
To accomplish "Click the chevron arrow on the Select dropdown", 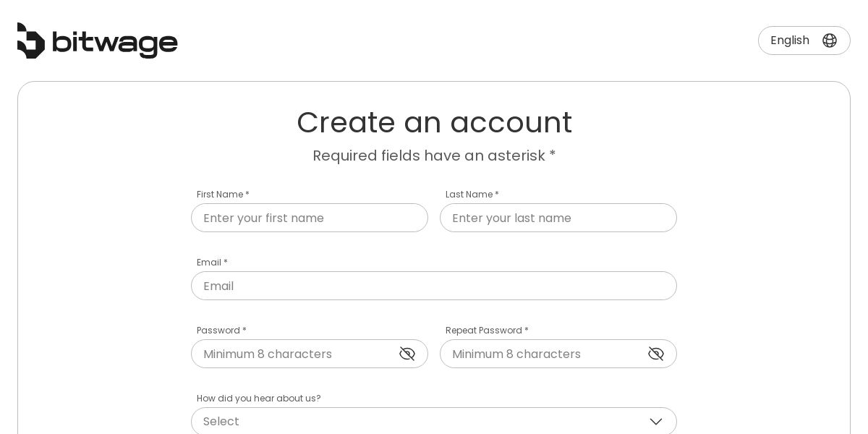I will (656, 422).
